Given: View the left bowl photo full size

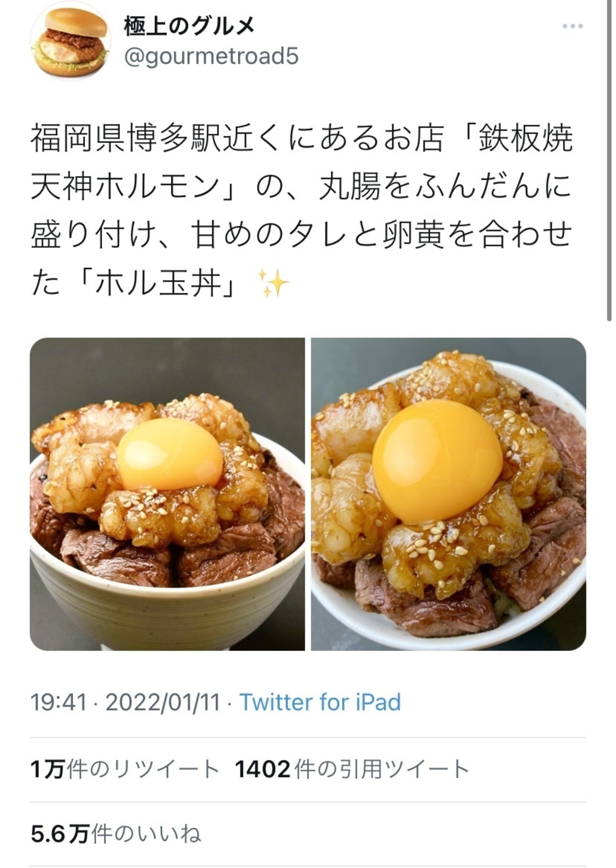Looking at the screenshot, I should [x=167, y=494].
